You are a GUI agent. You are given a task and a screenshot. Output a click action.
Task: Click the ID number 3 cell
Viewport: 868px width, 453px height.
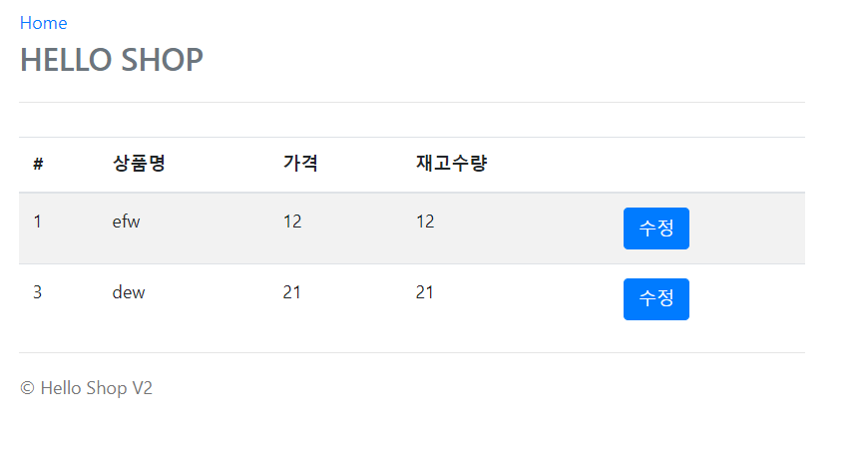click(38, 292)
